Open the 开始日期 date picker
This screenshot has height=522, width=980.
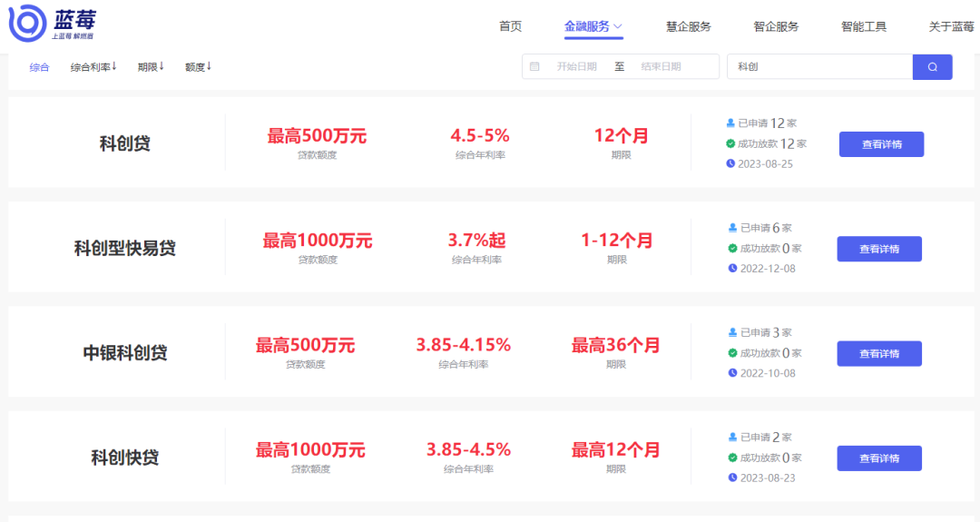576,67
